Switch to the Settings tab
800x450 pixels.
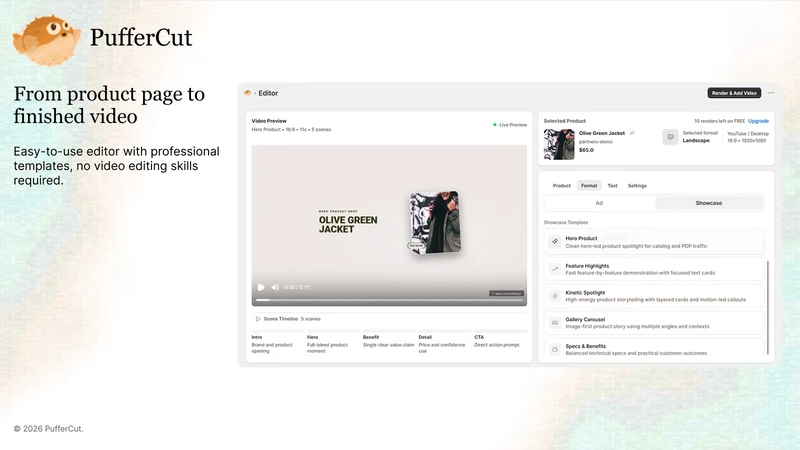(x=637, y=186)
